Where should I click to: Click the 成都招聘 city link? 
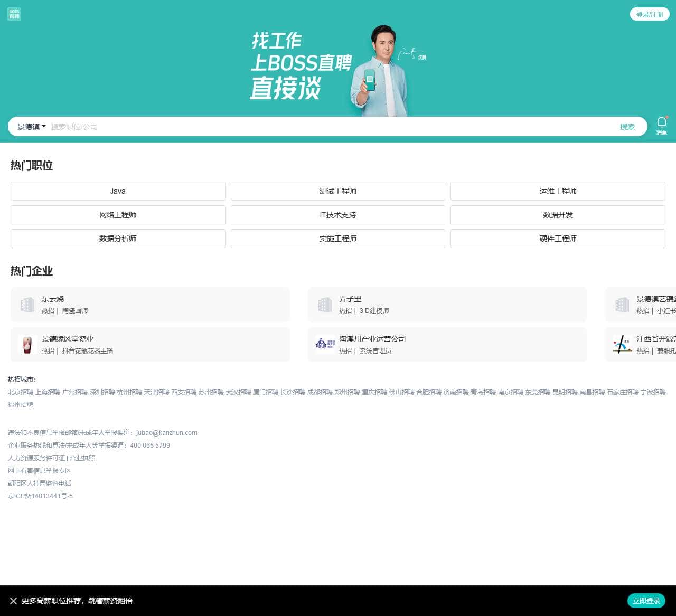pyautogui.click(x=320, y=392)
